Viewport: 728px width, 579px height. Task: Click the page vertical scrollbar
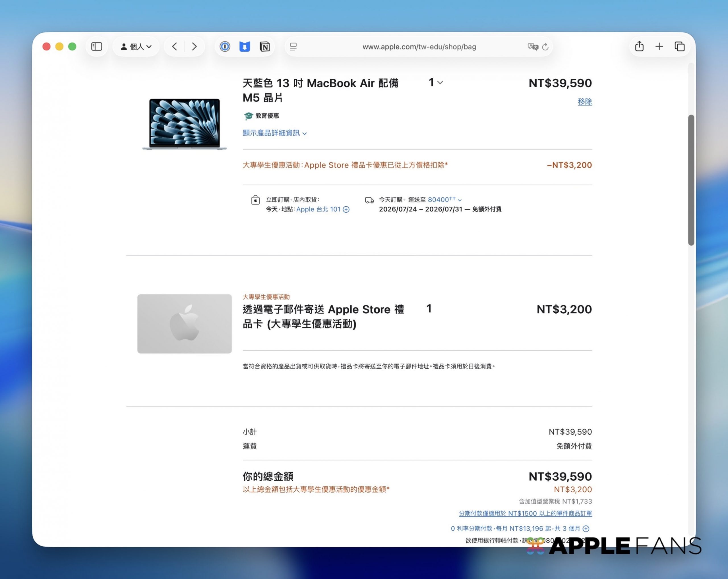691,180
